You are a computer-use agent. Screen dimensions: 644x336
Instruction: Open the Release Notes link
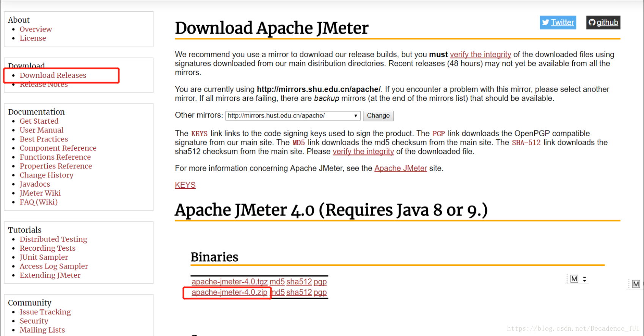point(44,85)
